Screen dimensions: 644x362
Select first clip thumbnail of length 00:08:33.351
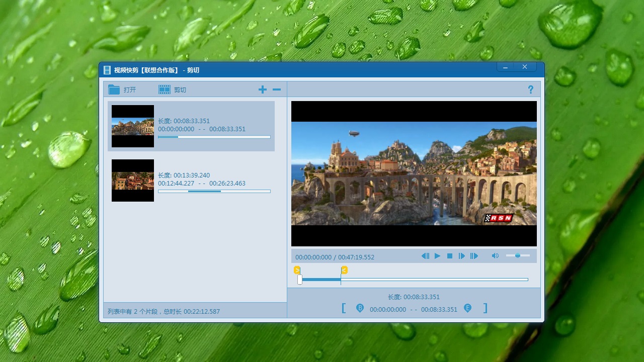tap(133, 126)
